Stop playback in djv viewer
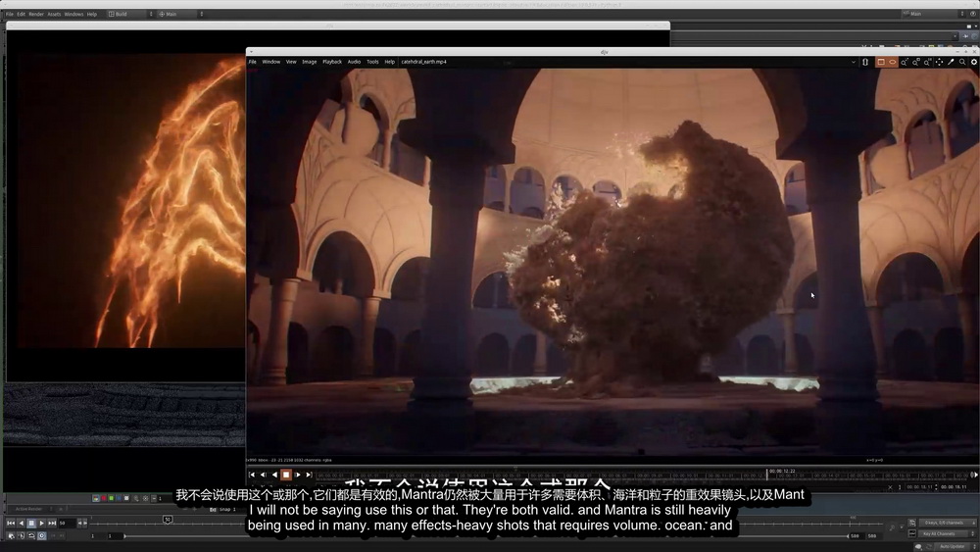The height and width of the screenshot is (552, 980). pos(286,476)
